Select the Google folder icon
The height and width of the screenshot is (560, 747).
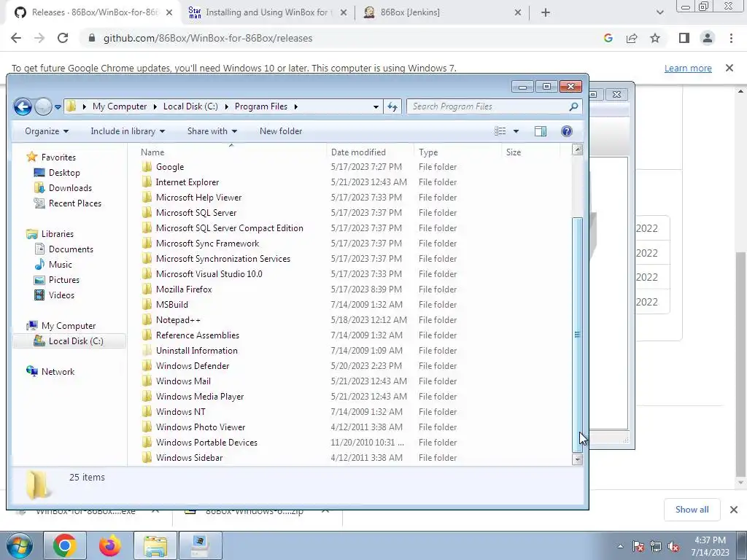tap(147, 167)
